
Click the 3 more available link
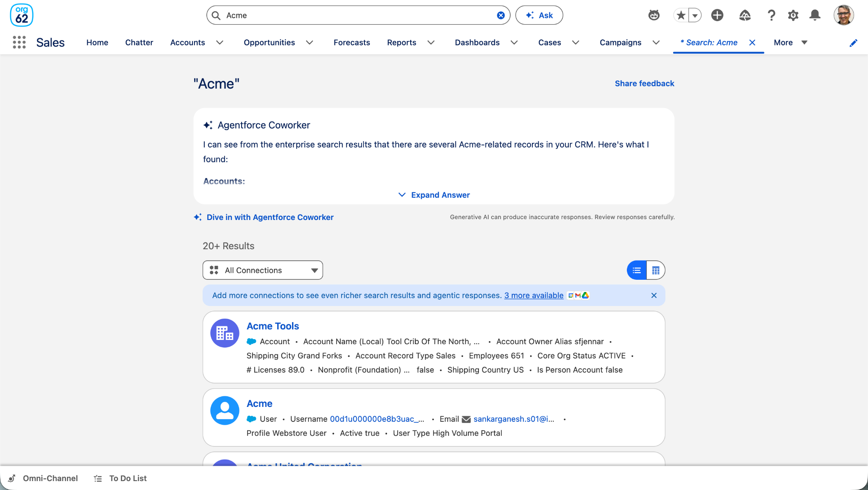point(534,295)
